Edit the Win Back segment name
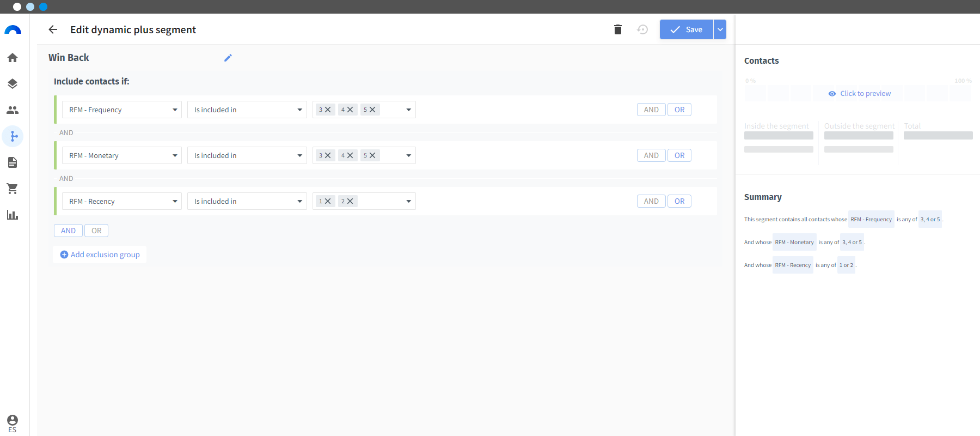The width and height of the screenshot is (980, 436). pyautogui.click(x=228, y=58)
